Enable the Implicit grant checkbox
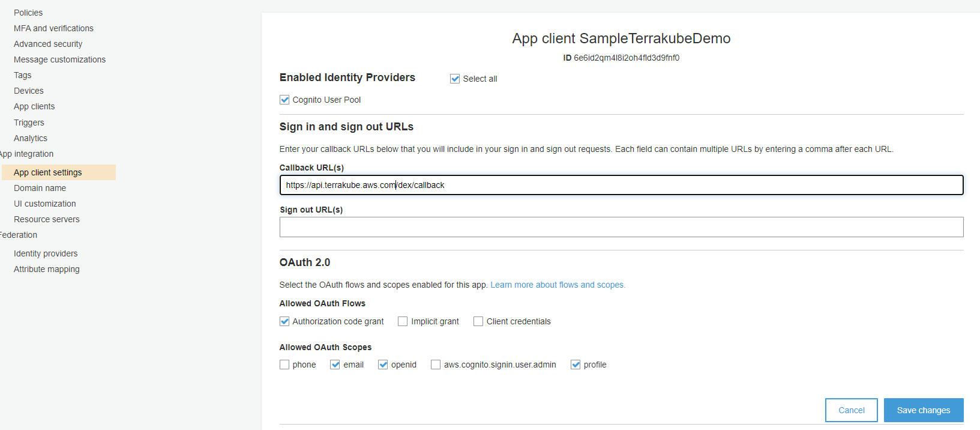The image size is (980, 430). (x=403, y=321)
